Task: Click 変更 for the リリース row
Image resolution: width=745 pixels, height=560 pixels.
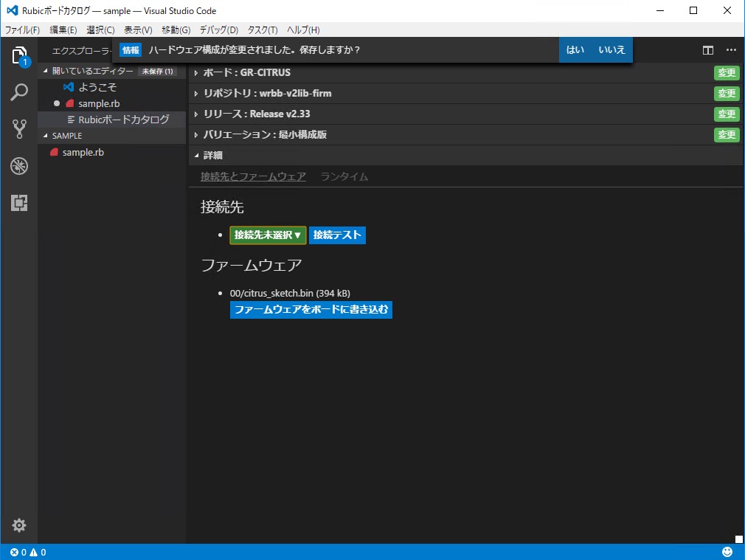Action: [x=727, y=114]
